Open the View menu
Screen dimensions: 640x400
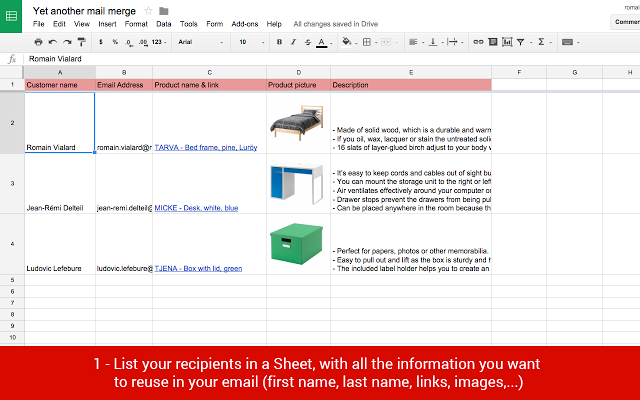click(82, 24)
